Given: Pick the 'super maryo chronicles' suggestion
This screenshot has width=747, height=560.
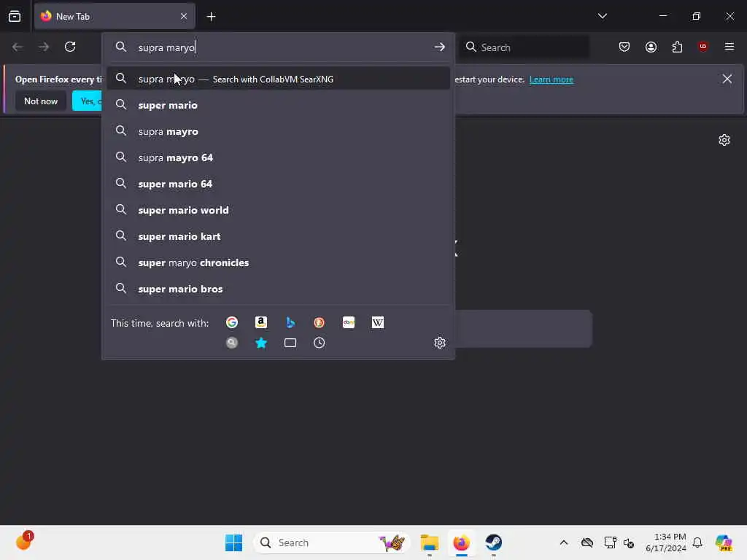Looking at the screenshot, I should click(x=278, y=262).
